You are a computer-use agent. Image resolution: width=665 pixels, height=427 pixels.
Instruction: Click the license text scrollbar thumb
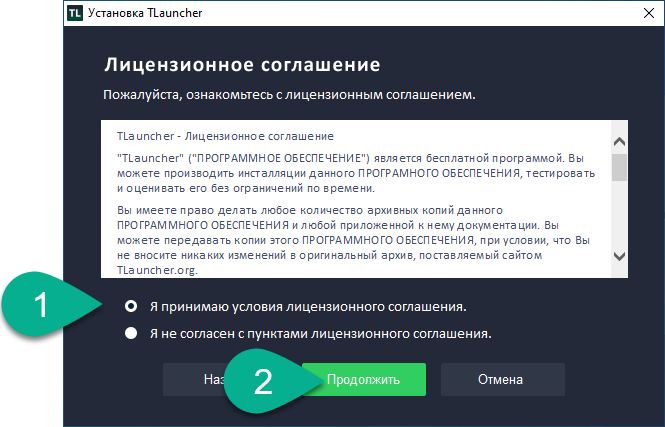[x=619, y=167]
